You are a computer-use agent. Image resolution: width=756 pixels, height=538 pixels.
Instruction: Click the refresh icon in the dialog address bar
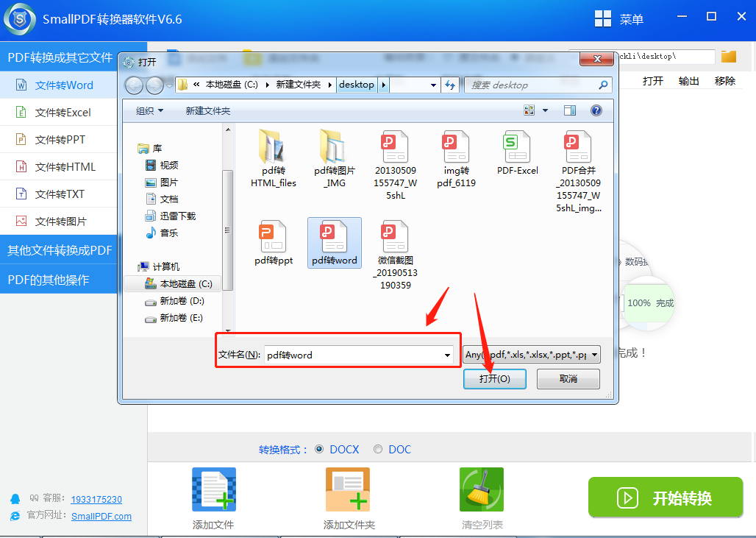[450, 85]
